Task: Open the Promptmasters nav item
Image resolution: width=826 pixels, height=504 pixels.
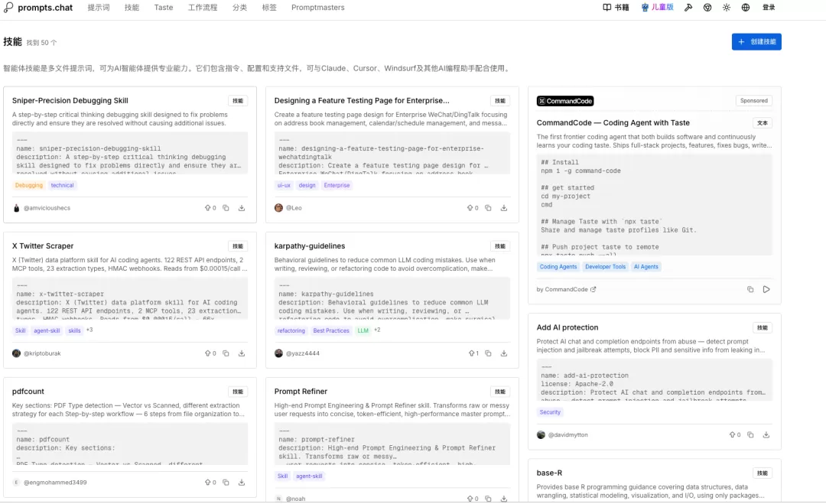Action: tap(317, 8)
